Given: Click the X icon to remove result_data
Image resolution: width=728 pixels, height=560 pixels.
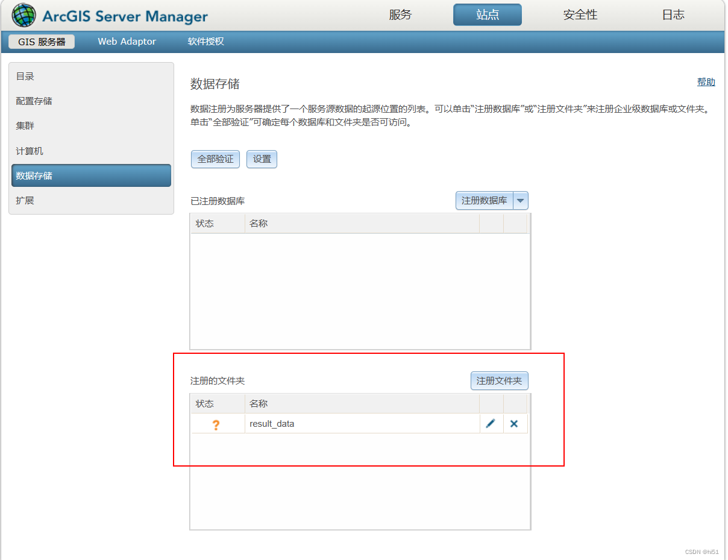Looking at the screenshot, I should click(513, 423).
